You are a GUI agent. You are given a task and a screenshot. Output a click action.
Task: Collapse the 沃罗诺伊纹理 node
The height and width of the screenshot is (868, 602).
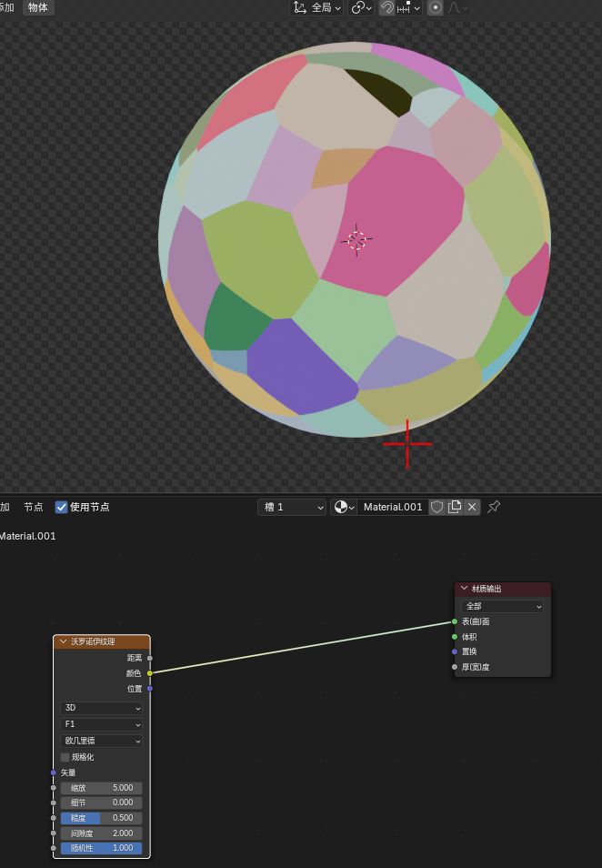[x=64, y=641]
